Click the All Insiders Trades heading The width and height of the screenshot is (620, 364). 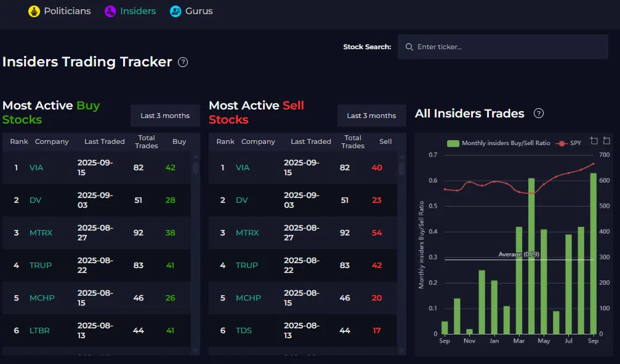coord(469,113)
